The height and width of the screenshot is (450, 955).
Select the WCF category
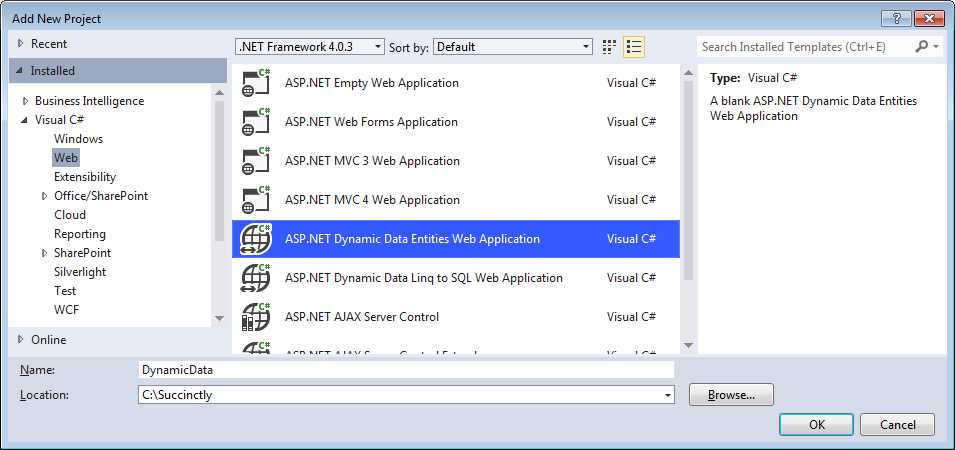[x=66, y=309]
